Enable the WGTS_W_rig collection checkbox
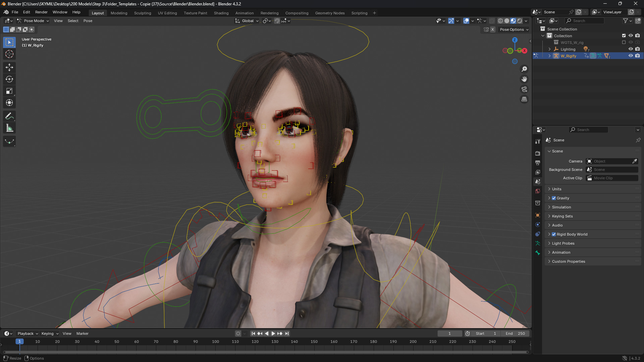The height and width of the screenshot is (362, 644). tap(624, 43)
